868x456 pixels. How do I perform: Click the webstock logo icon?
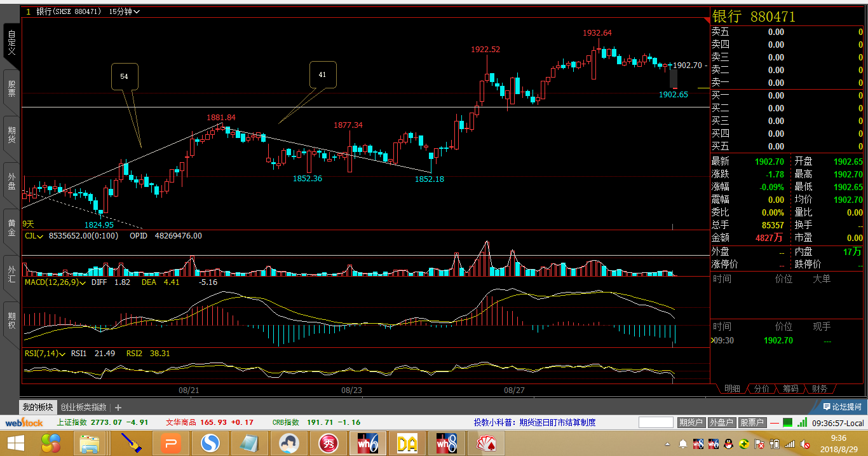click(24, 422)
